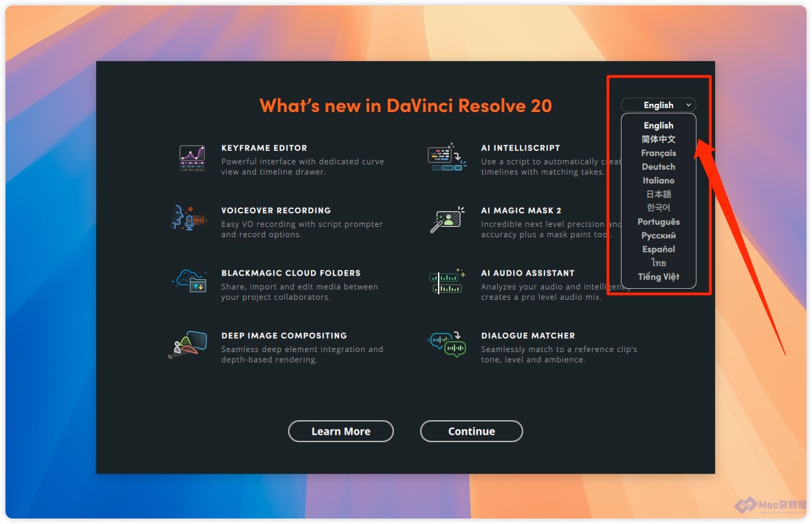Screen dimensions: 812x524
Task: Click the Learn More button
Action: coord(341,431)
